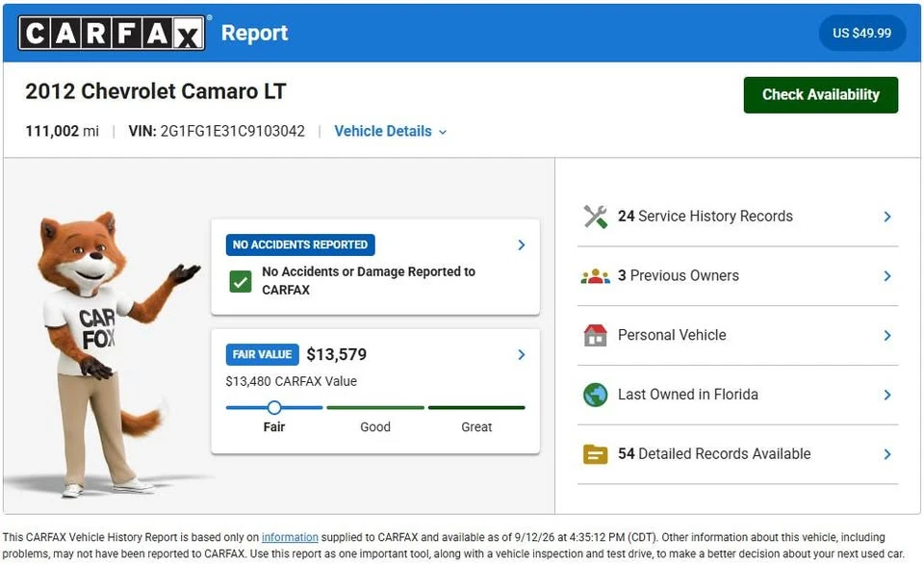Viewport: 924px width, 564px height.
Task: Select the Personal Vehicle label
Action: tap(672, 335)
